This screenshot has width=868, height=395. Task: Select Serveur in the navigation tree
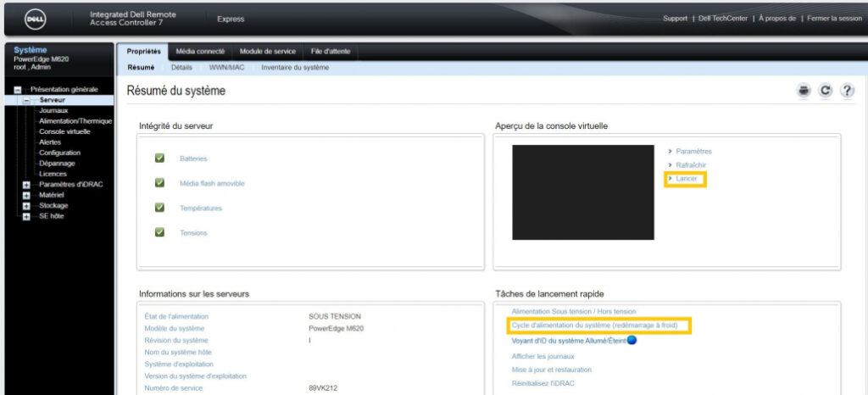(x=52, y=101)
